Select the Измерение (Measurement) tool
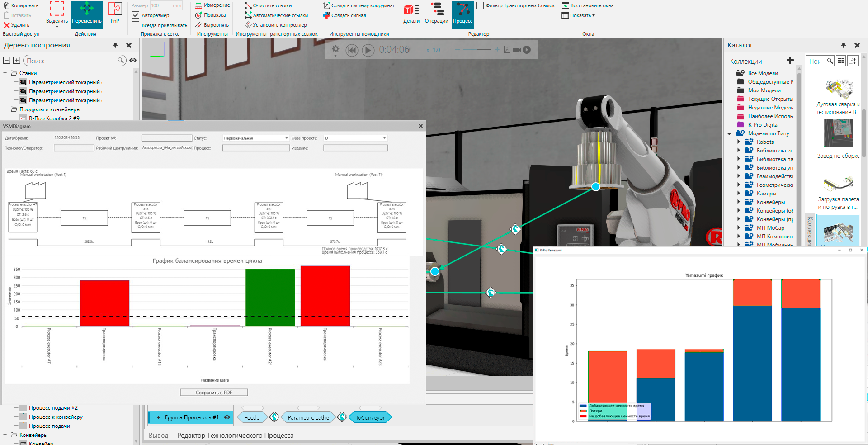The image size is (868, 445). (x=211, y=5)
